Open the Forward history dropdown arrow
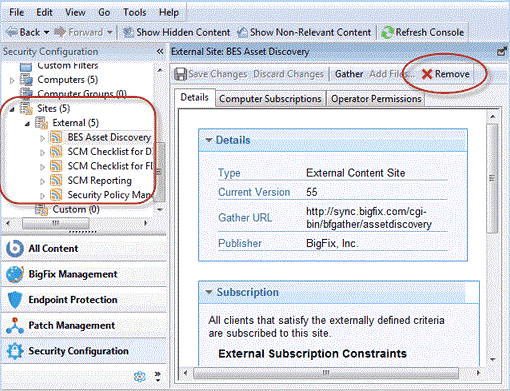The image size is (510, 391). (110, 32)
